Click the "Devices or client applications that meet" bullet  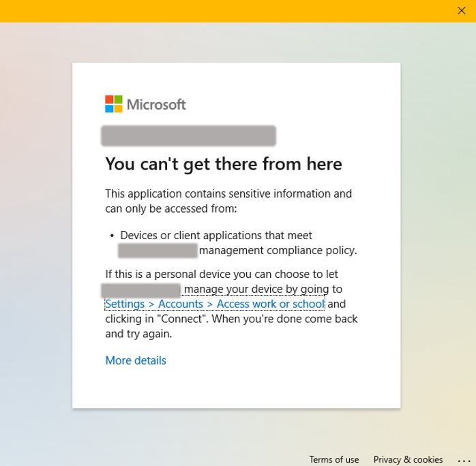pos(216,235)
